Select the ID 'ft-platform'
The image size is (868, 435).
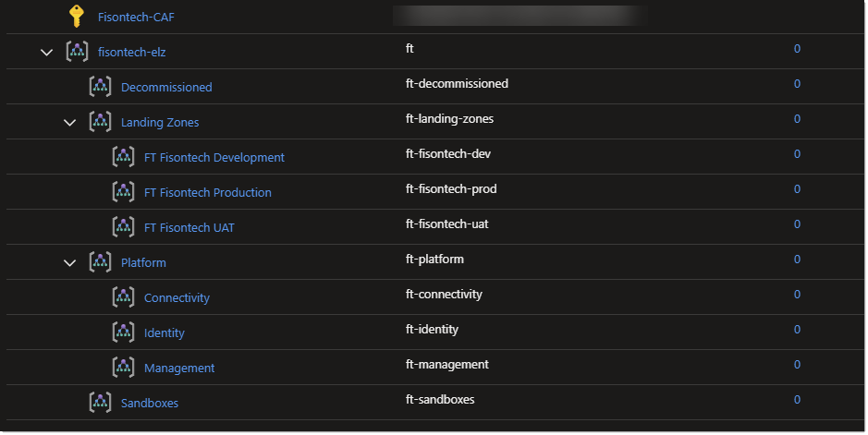coord(434,260)
